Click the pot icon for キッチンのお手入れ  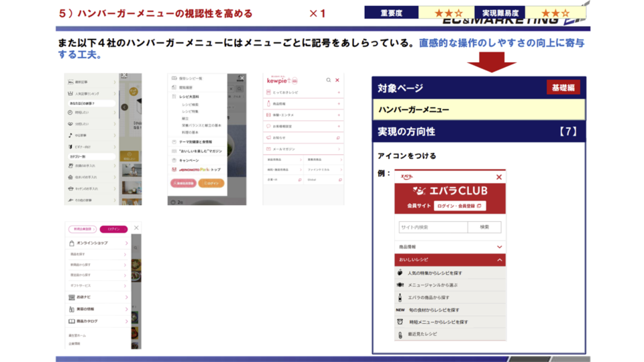pos(70,188)
